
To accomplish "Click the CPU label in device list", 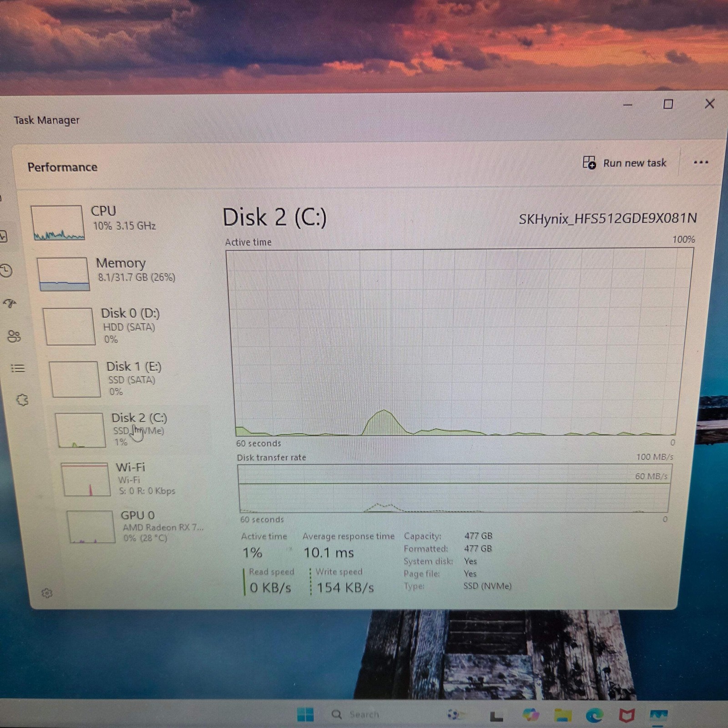I will 103,211.
